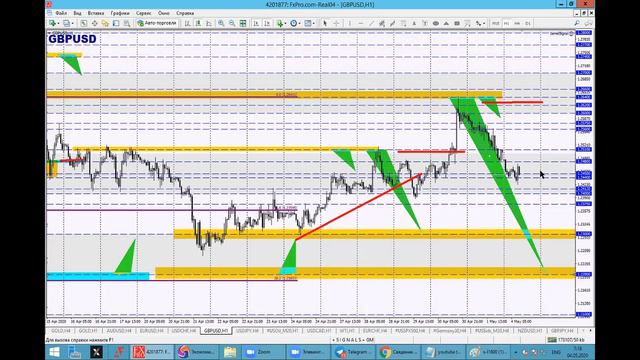Select the Ellipse shape tool
Screen dimensions: 640x360
coord(436,23)
